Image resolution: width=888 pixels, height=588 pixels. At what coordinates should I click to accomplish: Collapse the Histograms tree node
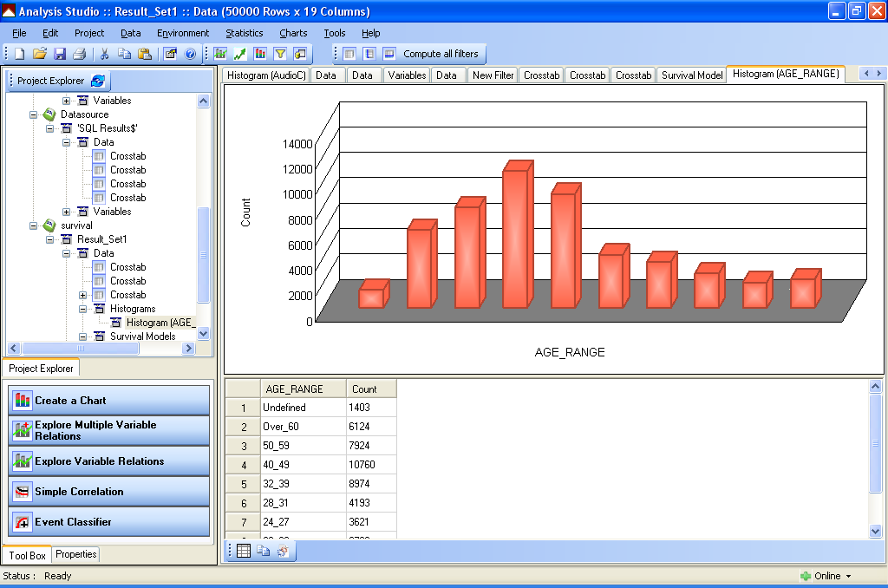pyautogui.click(x=82, y=309)
